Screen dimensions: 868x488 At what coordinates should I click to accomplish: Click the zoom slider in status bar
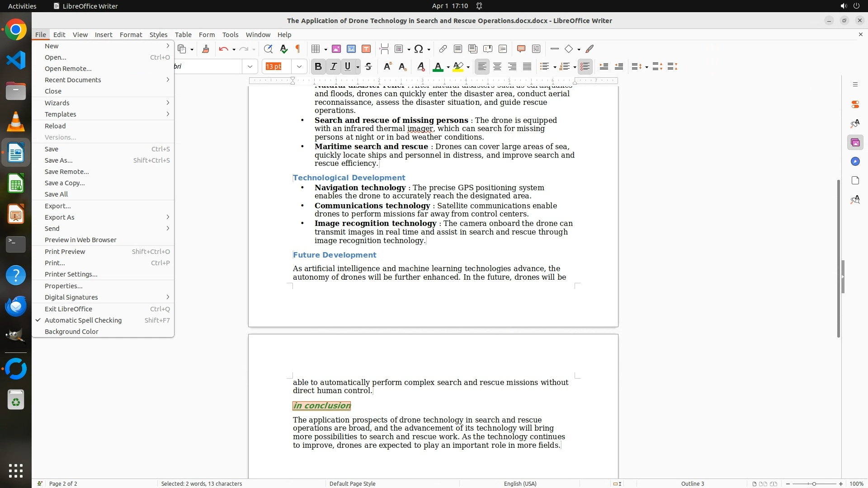pyautogui.click(x=814, y=483)
